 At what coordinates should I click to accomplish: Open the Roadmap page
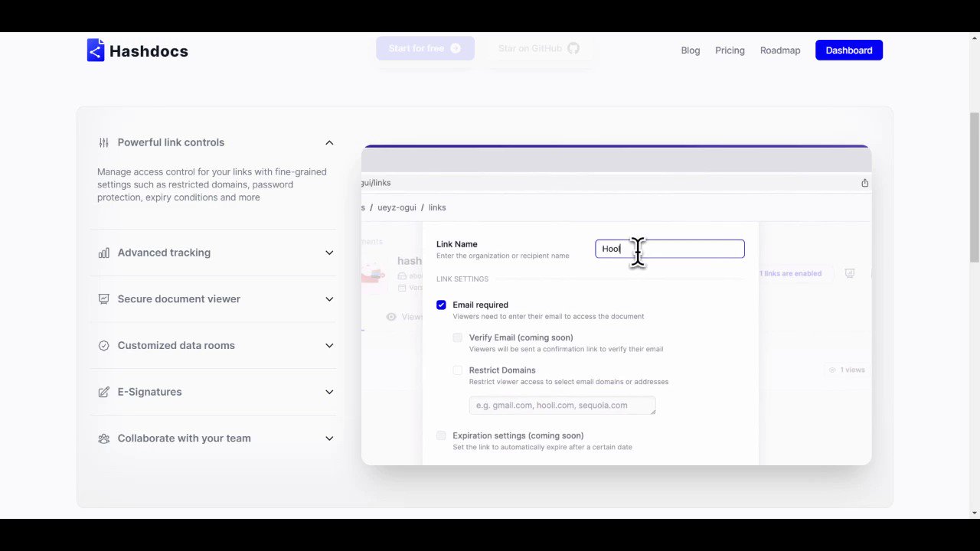(780, 50)
